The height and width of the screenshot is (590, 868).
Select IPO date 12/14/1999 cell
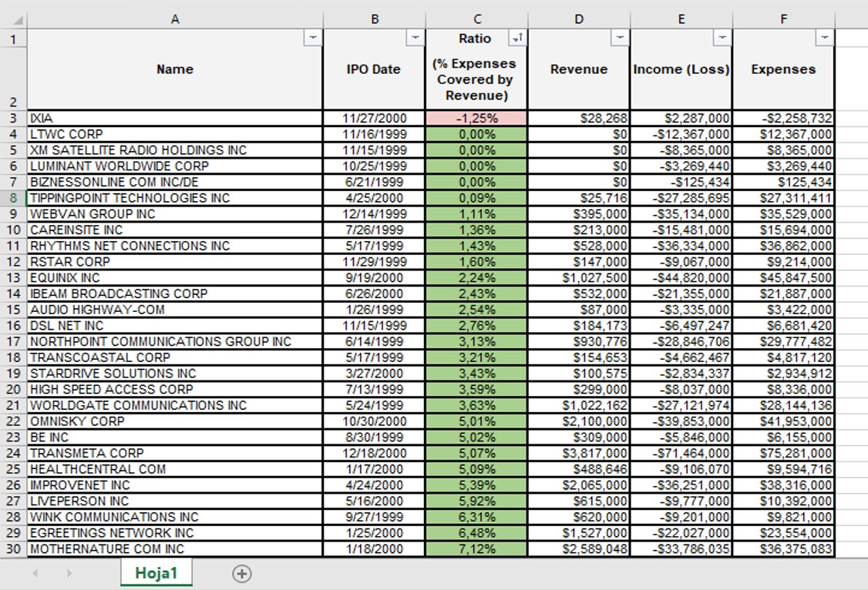(374, 214)
